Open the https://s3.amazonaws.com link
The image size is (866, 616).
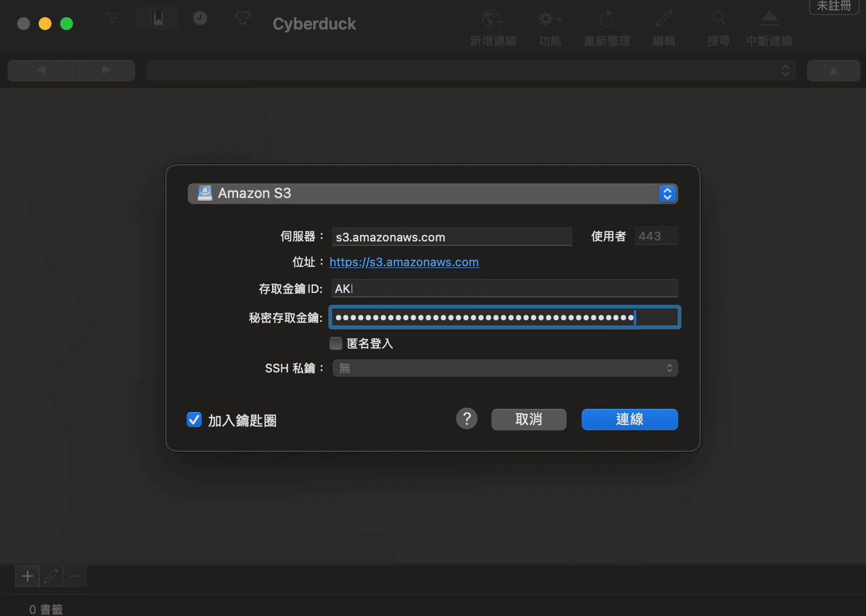404,262
